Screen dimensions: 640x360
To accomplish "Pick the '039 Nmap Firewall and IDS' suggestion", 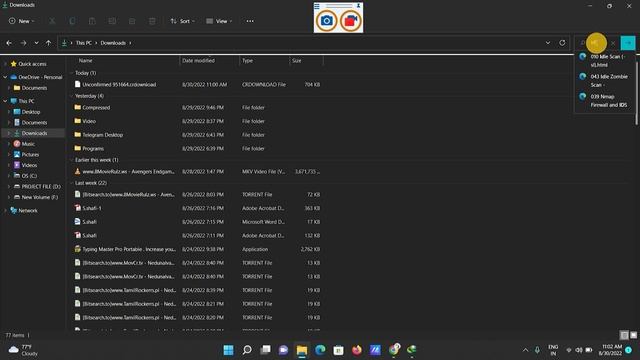I will coord(605,101).
